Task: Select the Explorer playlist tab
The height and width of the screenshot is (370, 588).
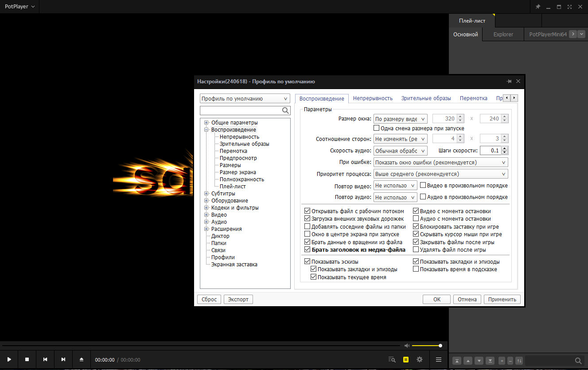Action: [503, 34]
